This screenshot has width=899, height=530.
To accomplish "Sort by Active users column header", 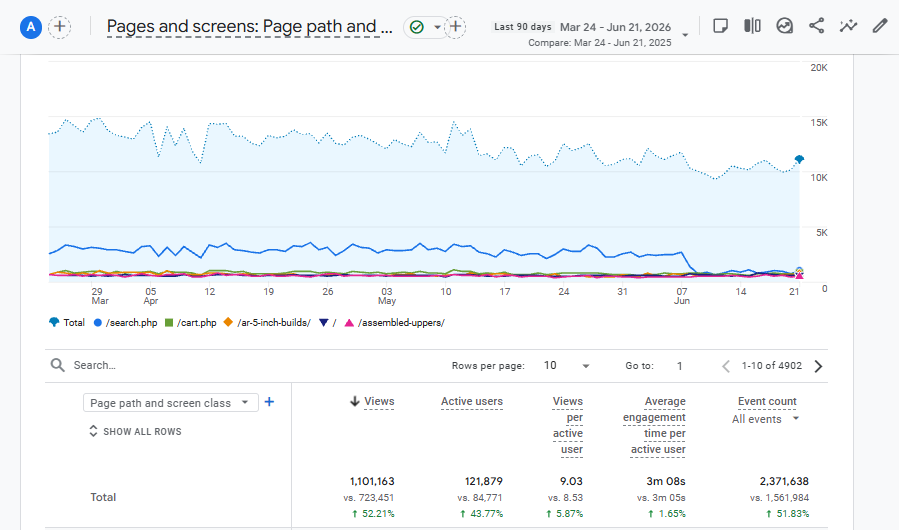I will coord(472,402).
